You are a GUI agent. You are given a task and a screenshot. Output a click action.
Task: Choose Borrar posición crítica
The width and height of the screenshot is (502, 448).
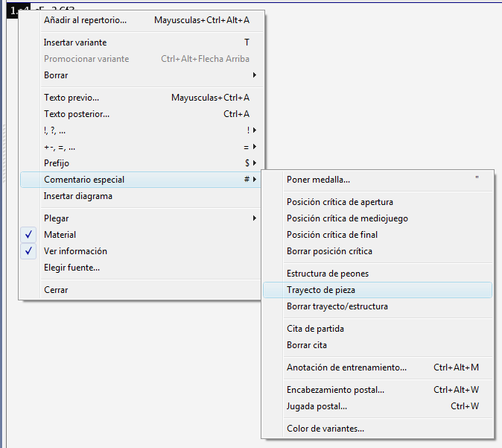tap(378, 251)
